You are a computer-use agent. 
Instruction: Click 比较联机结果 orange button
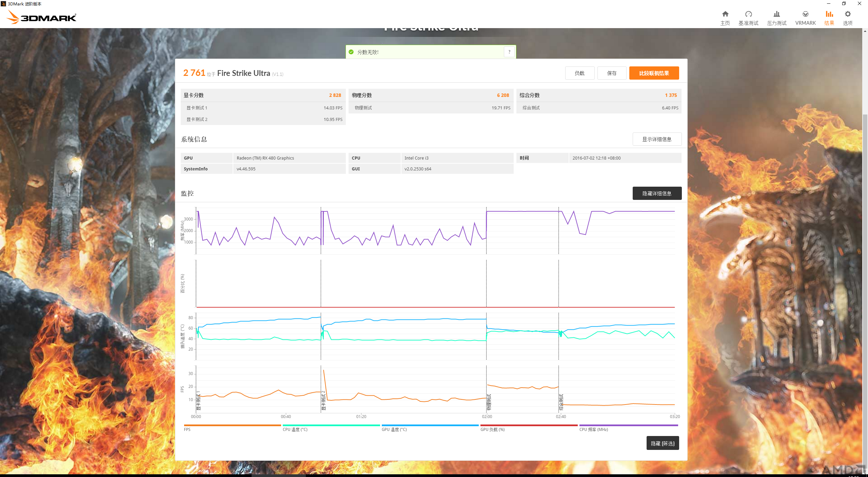[x=654, y=73]
